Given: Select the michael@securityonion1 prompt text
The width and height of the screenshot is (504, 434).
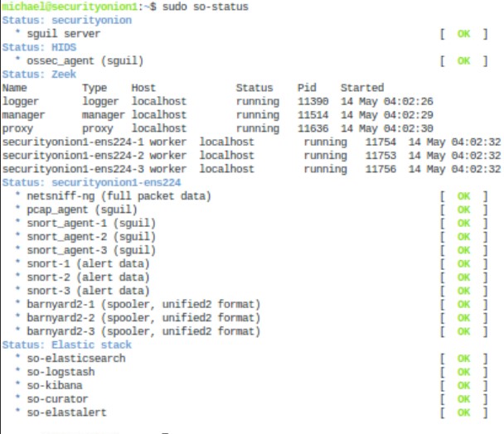Looking at the screenshot, I should coord(70,7).
